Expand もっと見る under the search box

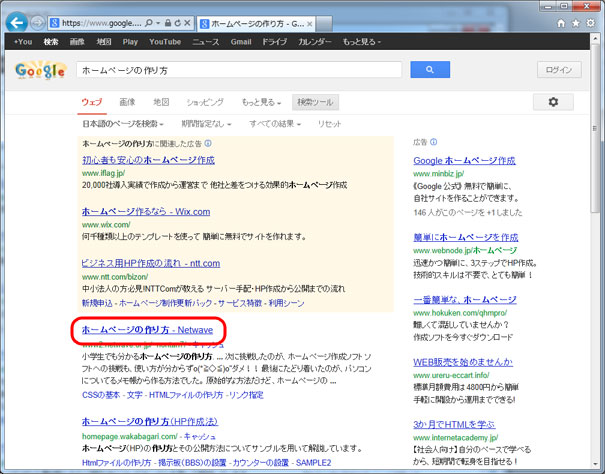click(x=261, y=102)
